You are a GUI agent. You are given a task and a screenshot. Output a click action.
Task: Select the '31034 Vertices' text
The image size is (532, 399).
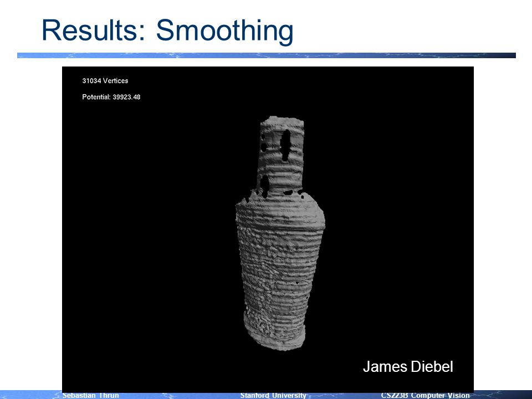click(x=105, y=81)
